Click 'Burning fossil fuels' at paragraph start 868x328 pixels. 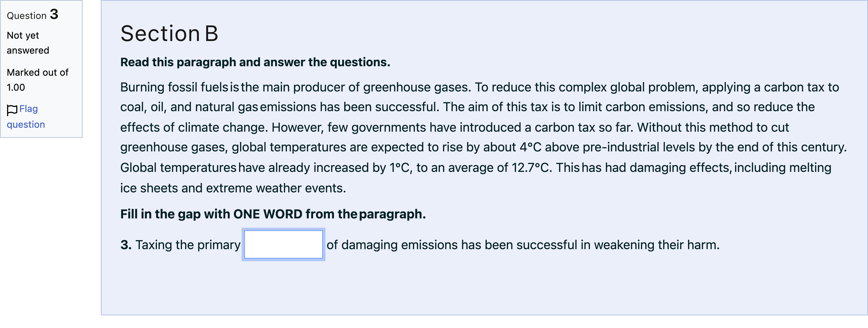(x=174, y=87)
